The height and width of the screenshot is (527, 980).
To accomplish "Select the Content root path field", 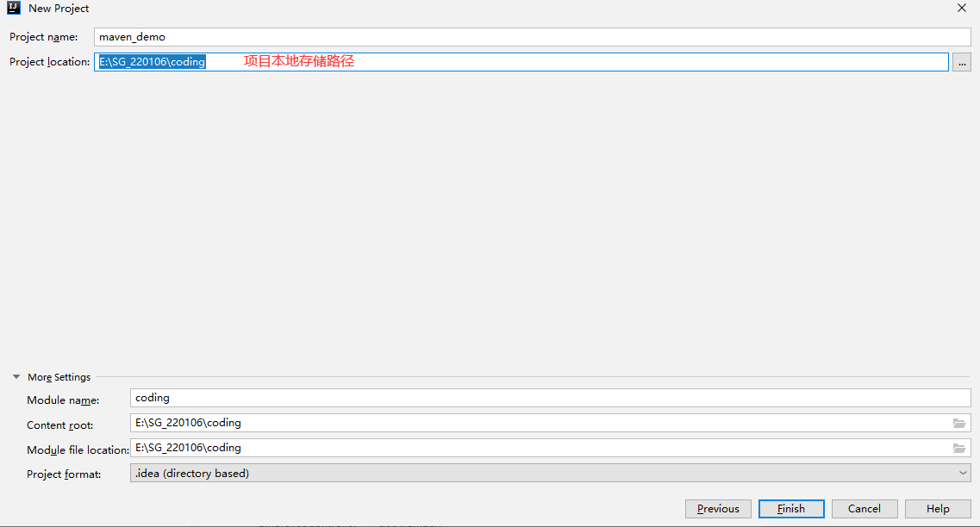I will (x=539, y=423).
